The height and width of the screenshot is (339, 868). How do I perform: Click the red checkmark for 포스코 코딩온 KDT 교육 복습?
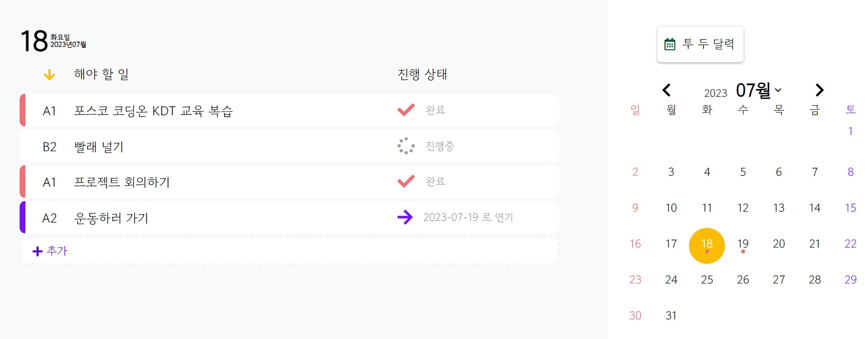tap(406, 110)
